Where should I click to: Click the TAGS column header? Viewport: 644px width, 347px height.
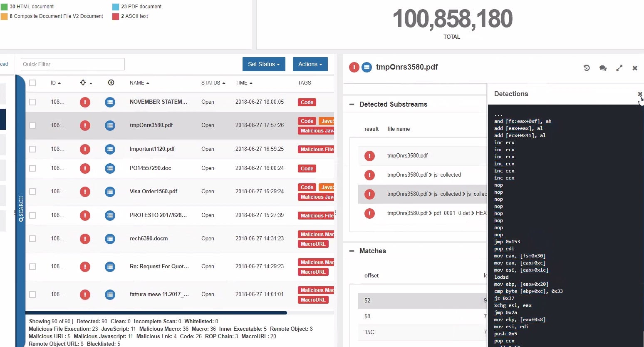point(305,83)
